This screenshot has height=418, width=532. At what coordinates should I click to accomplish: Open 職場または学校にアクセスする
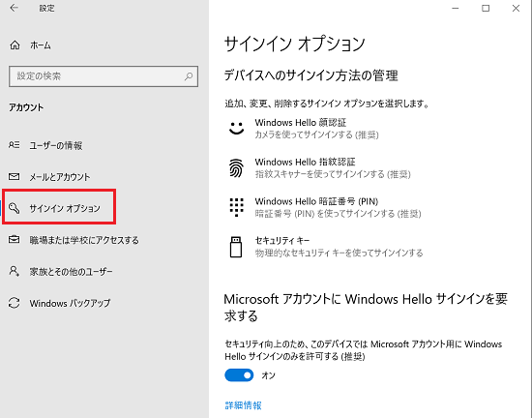point(84,240)
